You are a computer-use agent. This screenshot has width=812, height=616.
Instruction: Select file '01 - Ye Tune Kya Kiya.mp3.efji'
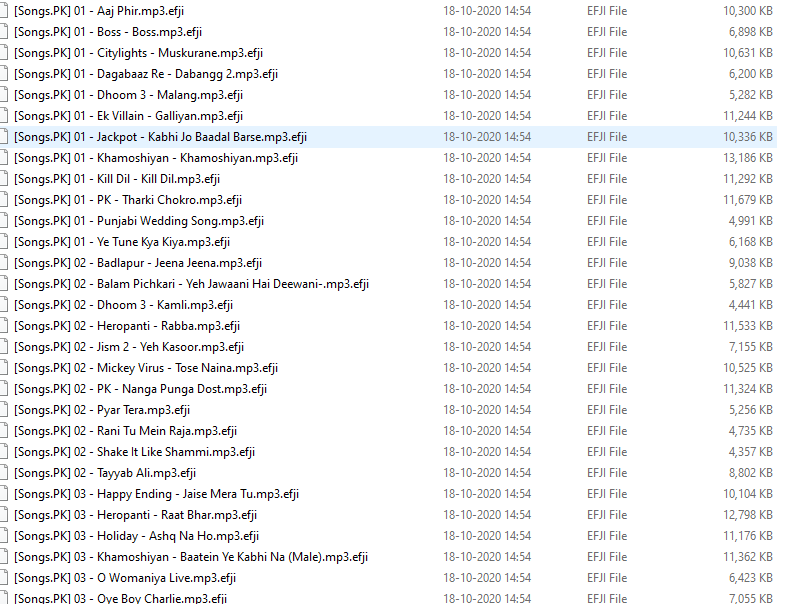click(122, 242)
